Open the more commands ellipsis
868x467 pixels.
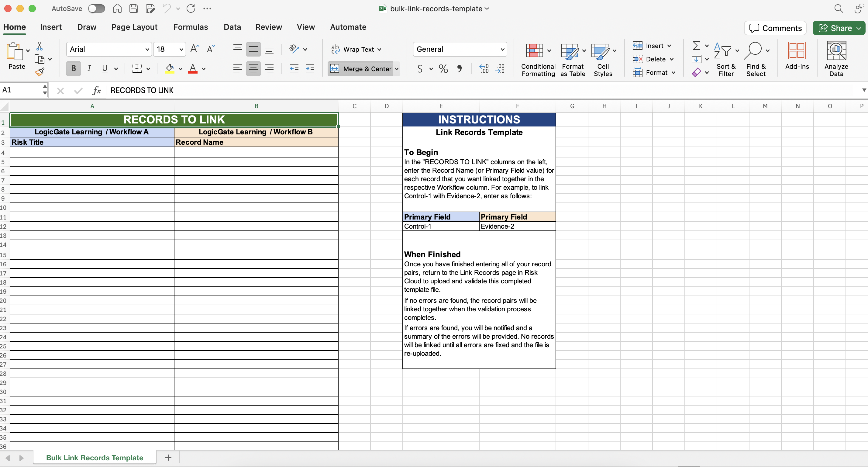tap(207, 9)
